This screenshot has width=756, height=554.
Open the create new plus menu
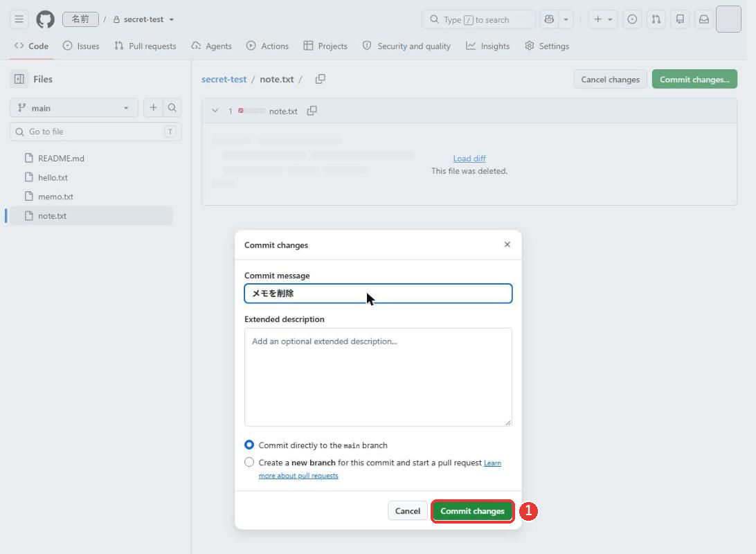coord(603,19)
